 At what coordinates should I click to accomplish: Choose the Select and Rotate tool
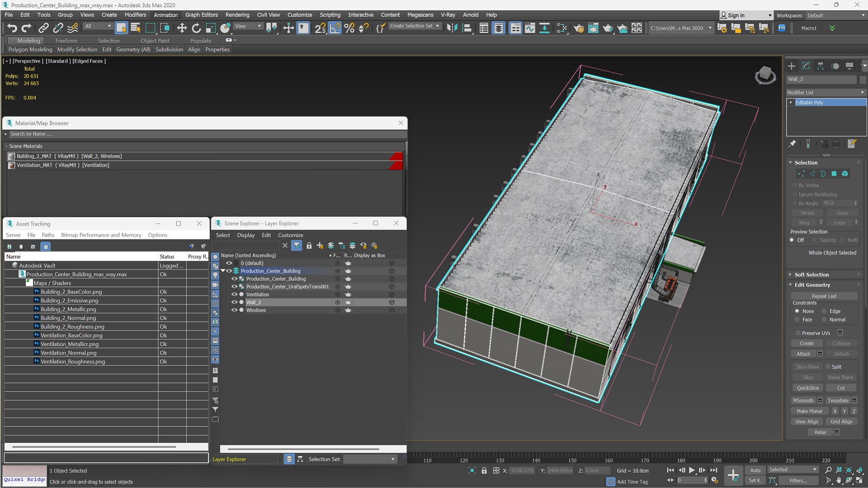(x=196, y=28)
